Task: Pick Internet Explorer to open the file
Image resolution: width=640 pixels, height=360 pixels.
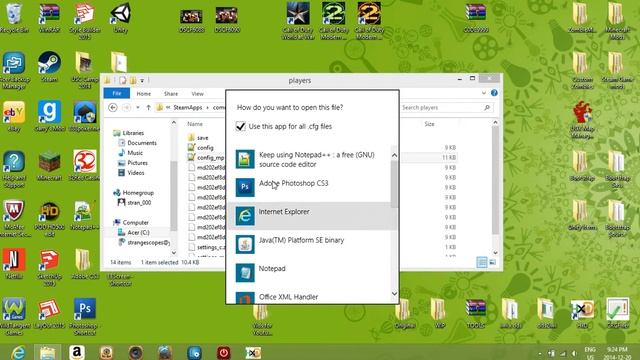Action: (x=313, y=216)
